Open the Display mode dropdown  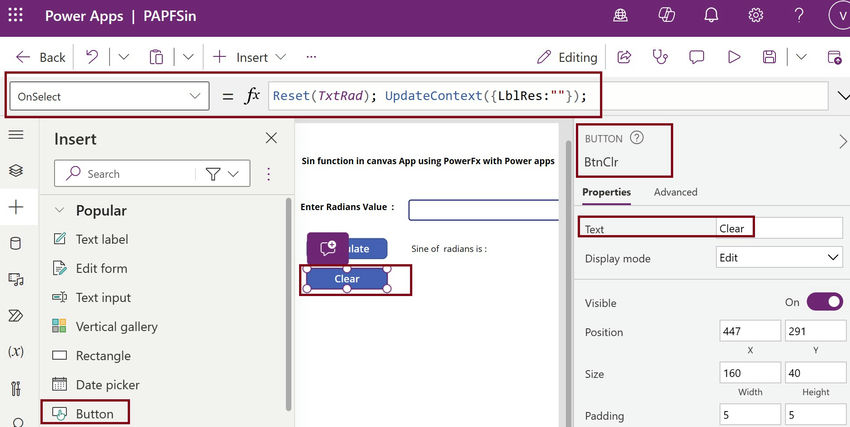pyautogui.click(x=779, y=258)
